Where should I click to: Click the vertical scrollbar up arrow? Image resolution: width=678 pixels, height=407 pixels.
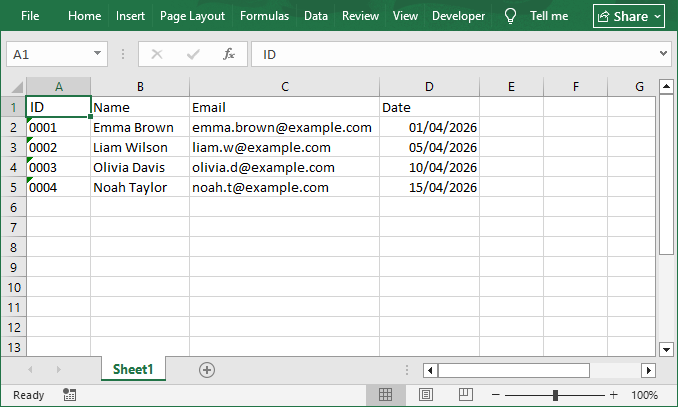click(666, 87)
